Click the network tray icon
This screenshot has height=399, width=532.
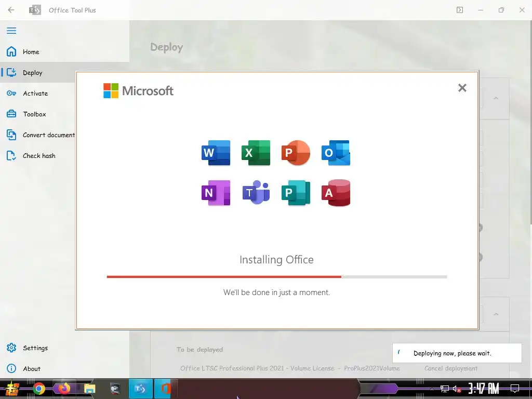pyautogui.click(x=444, y=389)
